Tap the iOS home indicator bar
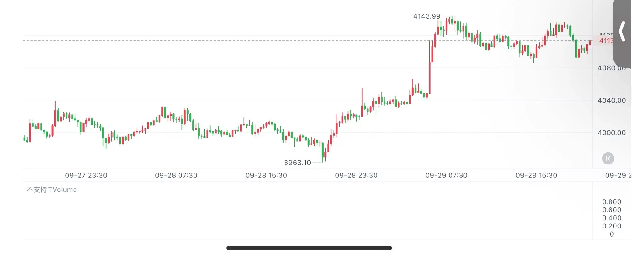 (x=309, y=248)
